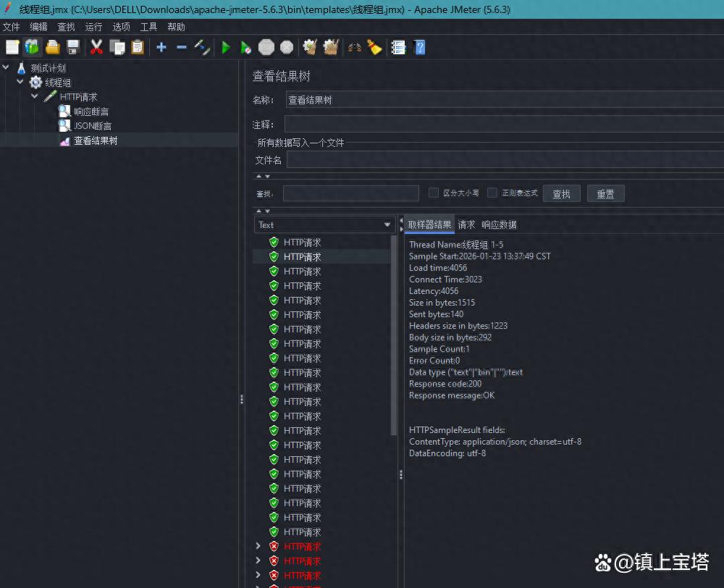Expand the first failed red HTTP请求 result
Viewport: 724px width, 588px height.
coord(258,546)
